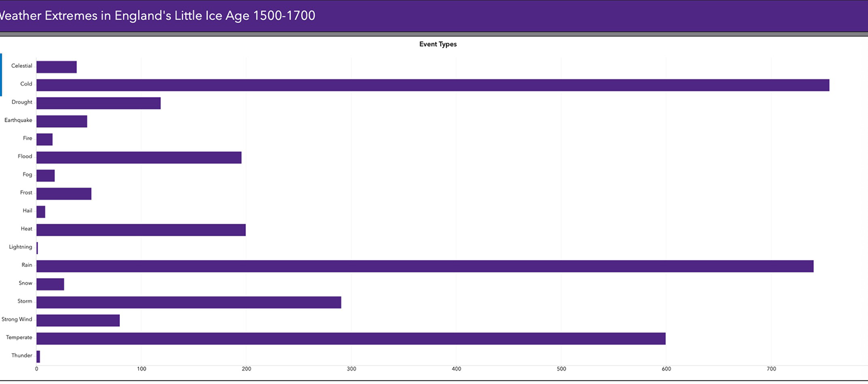
Task: Click the Lightning category label
Action: coord(21,247)
